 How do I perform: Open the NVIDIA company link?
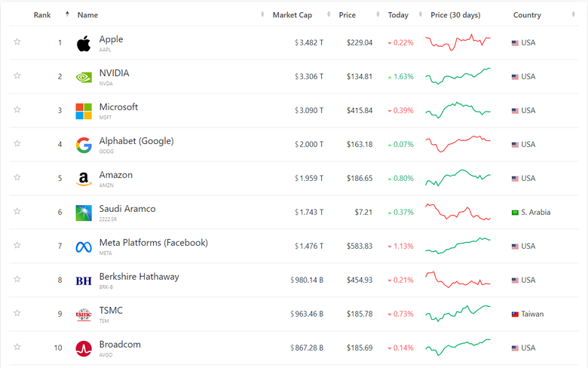tap(114, 73)
